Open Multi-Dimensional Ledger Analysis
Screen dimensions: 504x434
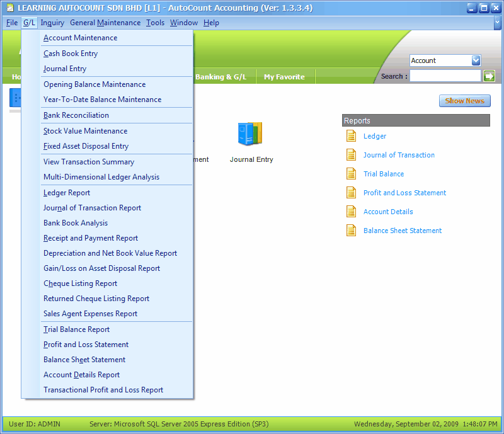117,177
